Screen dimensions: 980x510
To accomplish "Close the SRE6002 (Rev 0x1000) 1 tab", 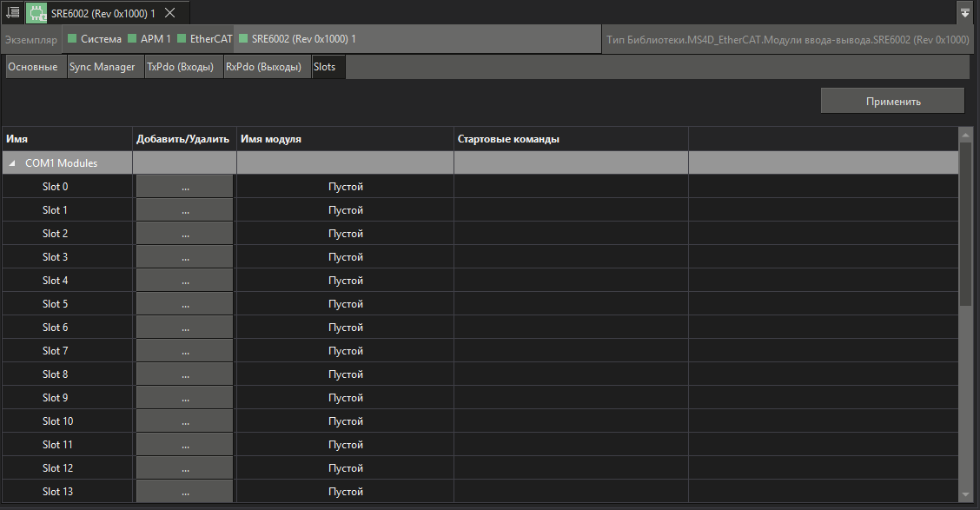I will 169,12.
